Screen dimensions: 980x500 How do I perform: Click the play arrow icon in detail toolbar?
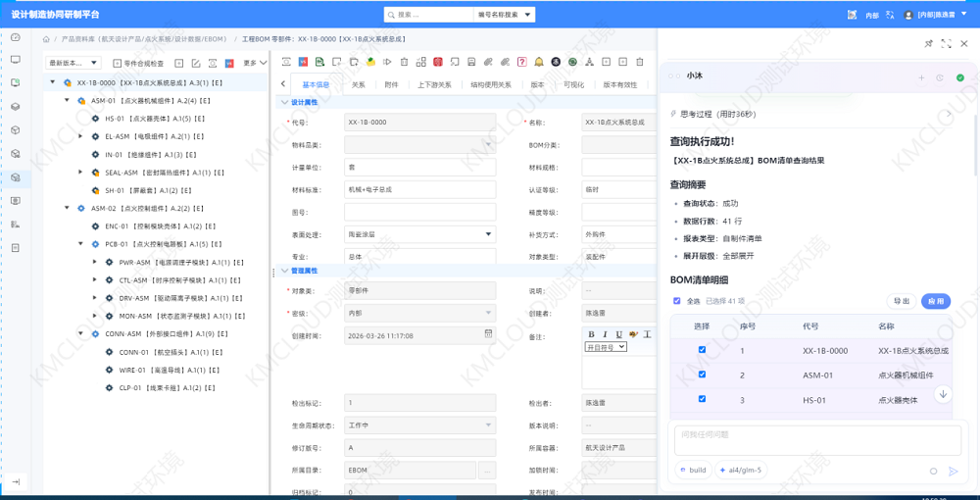tap(387, 61)
